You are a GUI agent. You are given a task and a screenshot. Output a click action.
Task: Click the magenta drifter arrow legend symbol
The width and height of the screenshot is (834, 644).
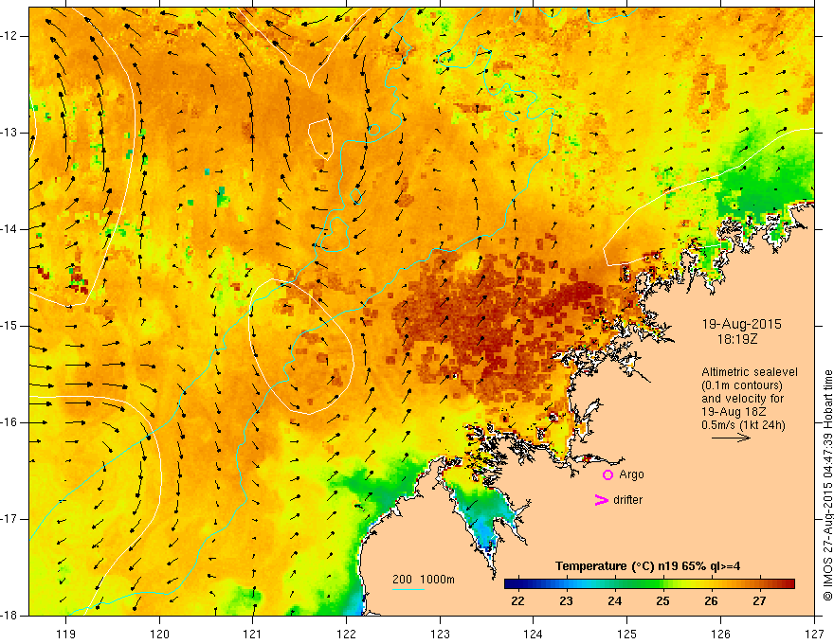click(602, 500)
